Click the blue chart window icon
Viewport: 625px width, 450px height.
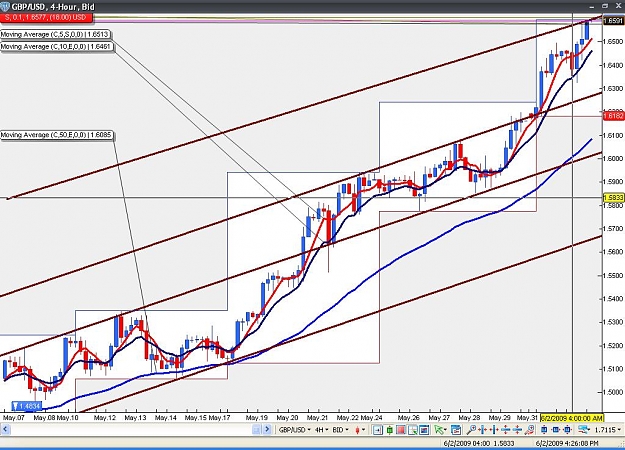[x=424, y=430]
